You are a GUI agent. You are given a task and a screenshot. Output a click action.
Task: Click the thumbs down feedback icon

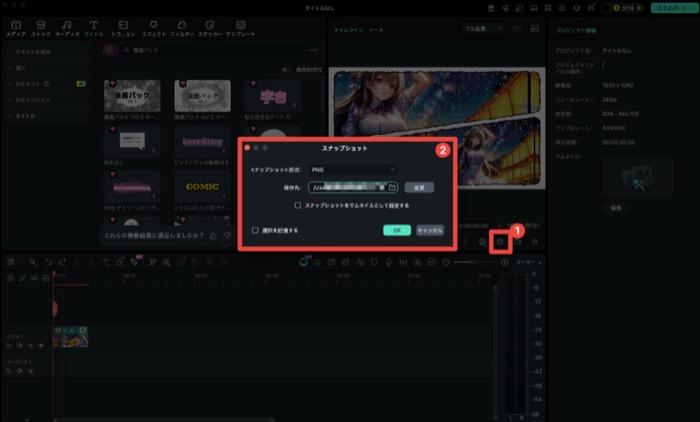point(227,235)
